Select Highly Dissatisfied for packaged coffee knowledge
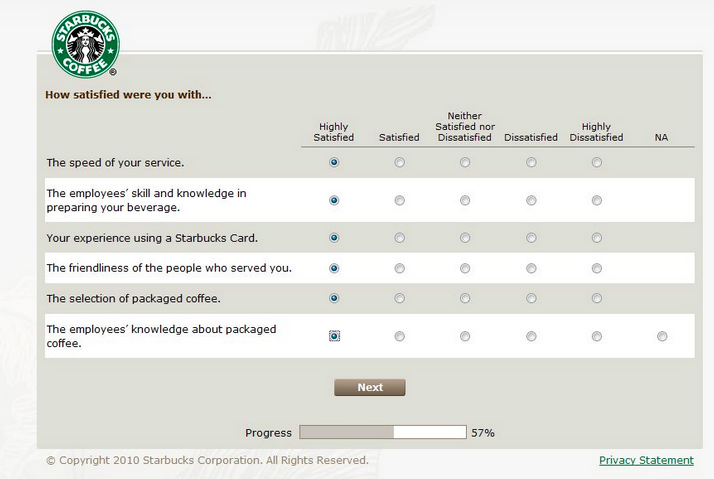 coord(597,336)
